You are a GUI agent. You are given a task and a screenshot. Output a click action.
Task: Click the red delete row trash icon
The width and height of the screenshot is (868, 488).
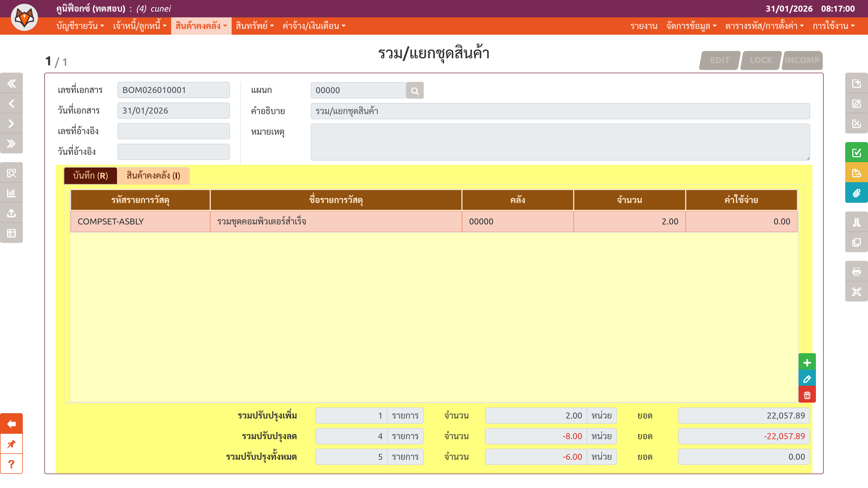tap(807, 395)
